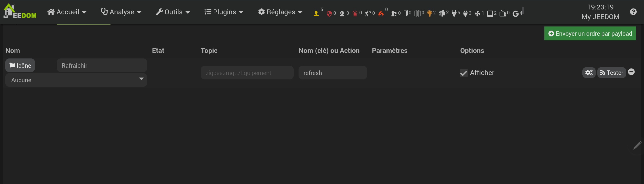Click the red security shield icon

(x=329, y=14)
